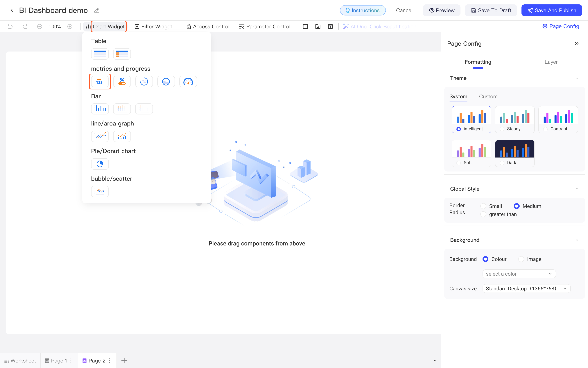Collapse the Global Style section
The image size is (588, 368).
click(577, 189)
